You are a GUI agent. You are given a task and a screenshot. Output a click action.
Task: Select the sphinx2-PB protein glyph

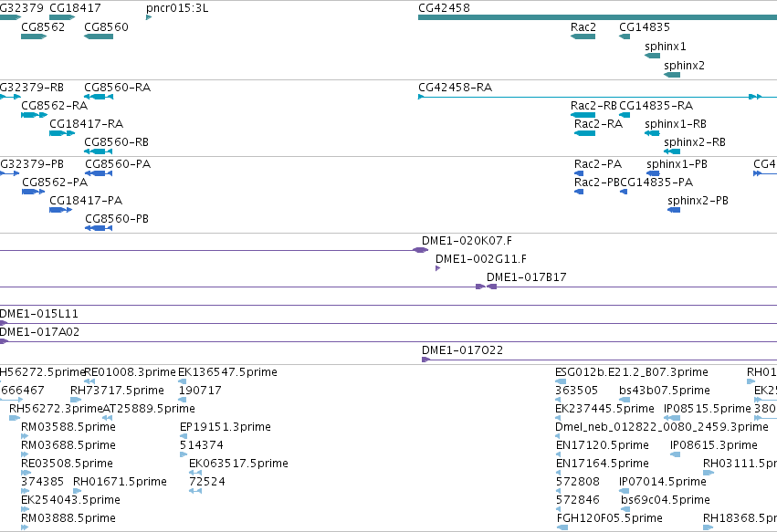[x=674, y=210]
